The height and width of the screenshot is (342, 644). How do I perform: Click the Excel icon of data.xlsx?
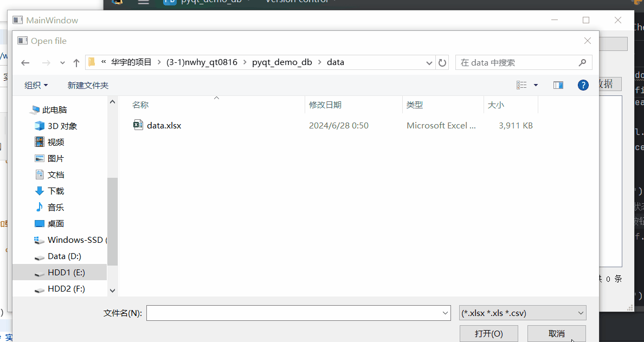(x=138, y=125)
